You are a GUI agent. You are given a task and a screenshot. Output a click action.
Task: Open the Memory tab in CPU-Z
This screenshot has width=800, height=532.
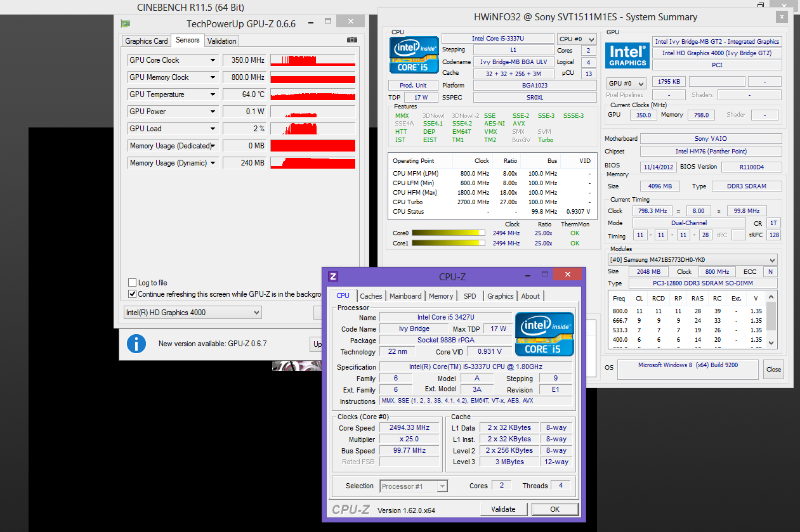[x=441, y=296]
